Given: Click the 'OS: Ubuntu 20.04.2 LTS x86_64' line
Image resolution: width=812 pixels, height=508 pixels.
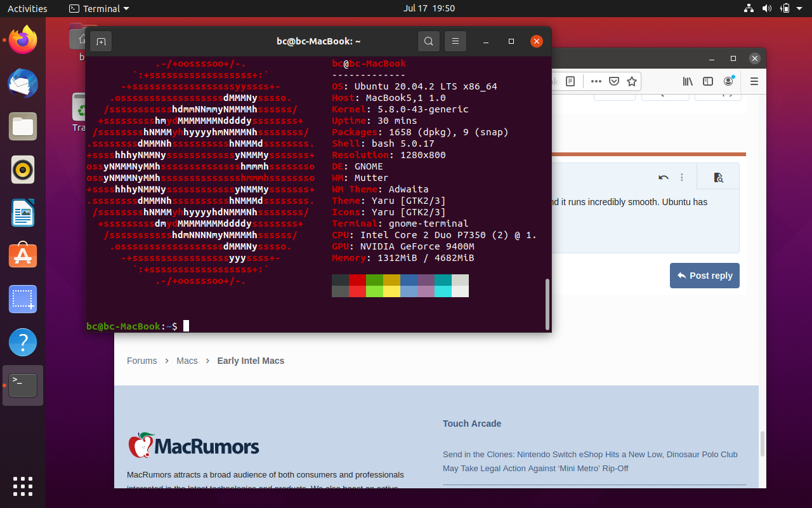Looking at the screenshot, I should click(x=415, y=86).
